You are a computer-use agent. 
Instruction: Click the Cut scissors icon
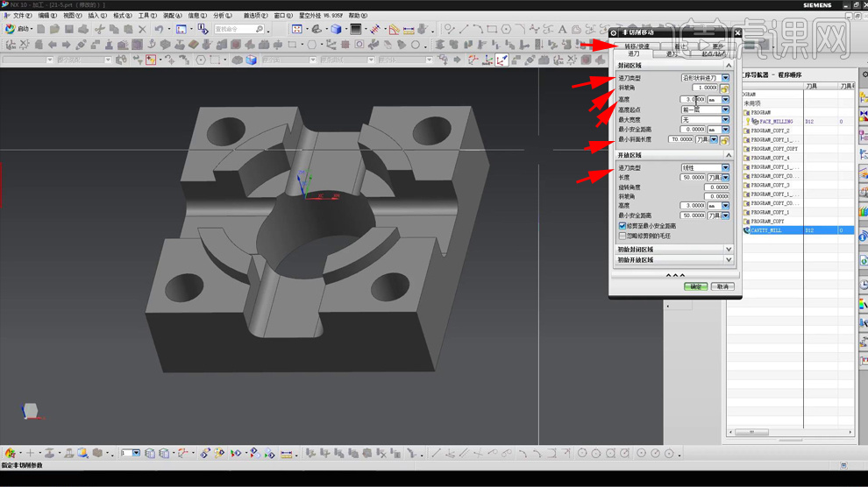pyautogui.click(x=100, y=29)
